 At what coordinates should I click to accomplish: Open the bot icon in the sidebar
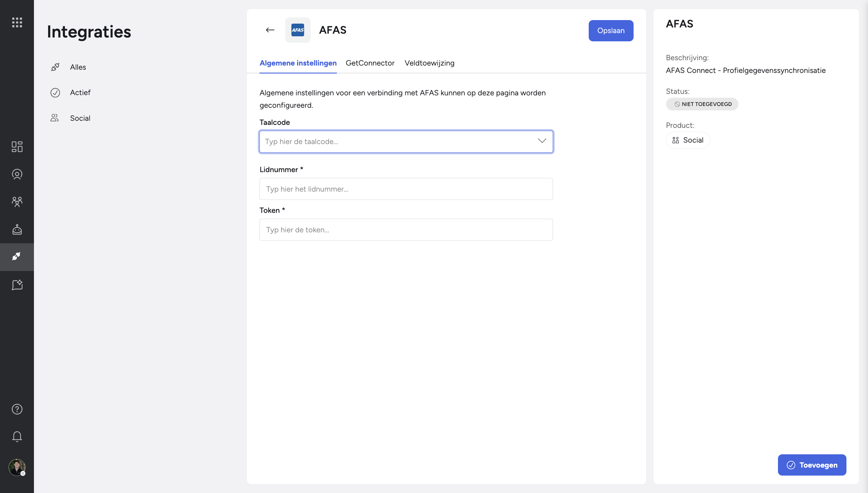tap(17, 230)
